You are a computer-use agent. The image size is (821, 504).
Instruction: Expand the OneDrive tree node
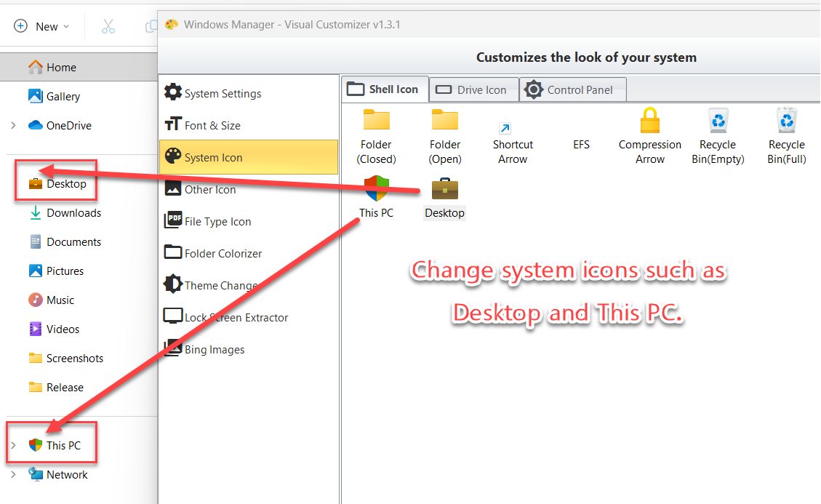click(14, 125)
